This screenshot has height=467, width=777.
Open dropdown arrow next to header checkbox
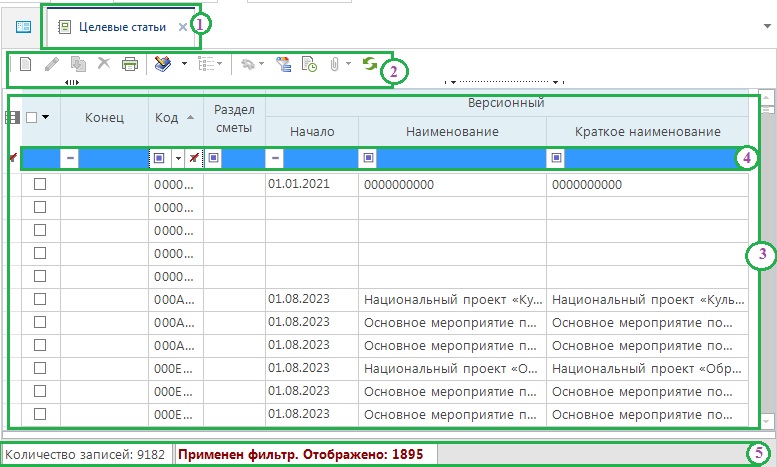[x=45, y=118]
